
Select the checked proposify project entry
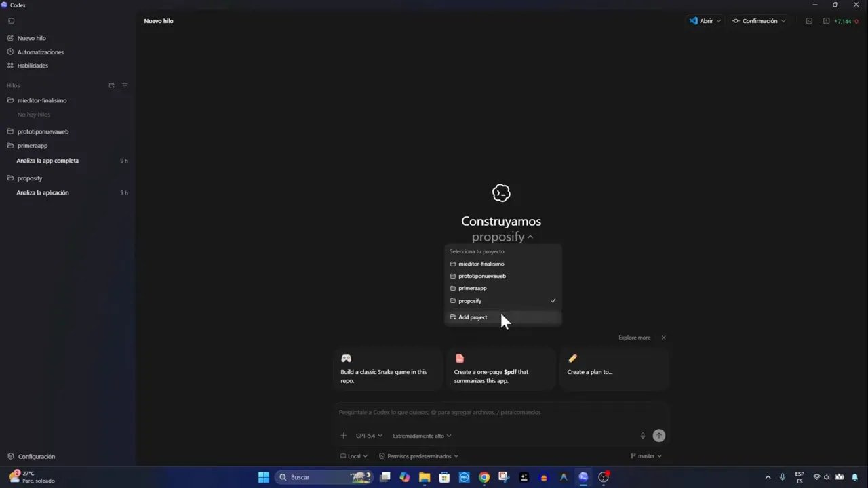pyautogui.click(x=470, y=300)
